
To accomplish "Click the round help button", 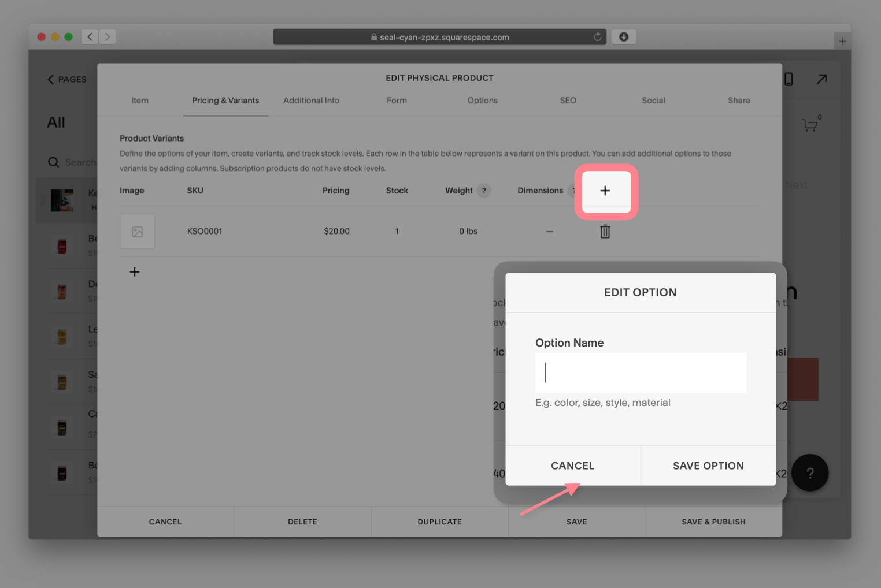I will 810,473.
